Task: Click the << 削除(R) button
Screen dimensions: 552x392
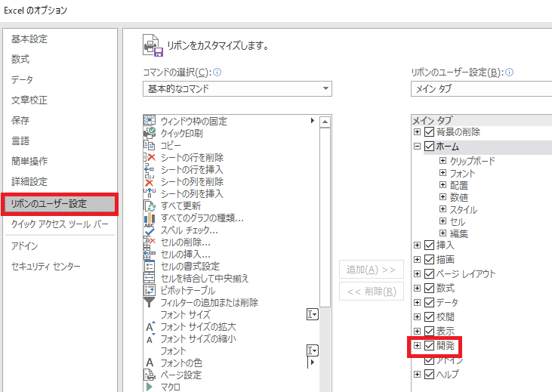Action: pyautogui.click(x=371, y=292)
